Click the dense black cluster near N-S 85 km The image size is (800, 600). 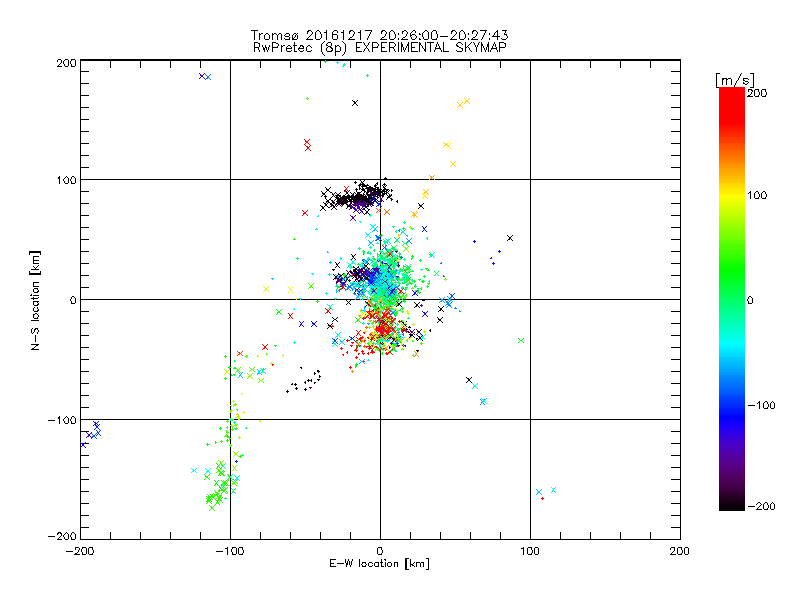tap(359, 196)
